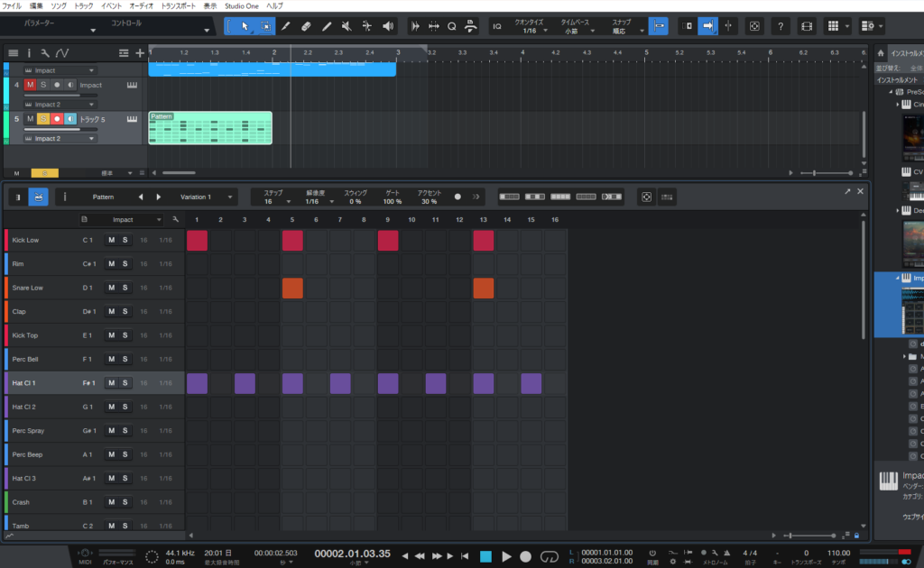
Task: Select the Mute tool in the toolbar
Action: click(346, 25)
